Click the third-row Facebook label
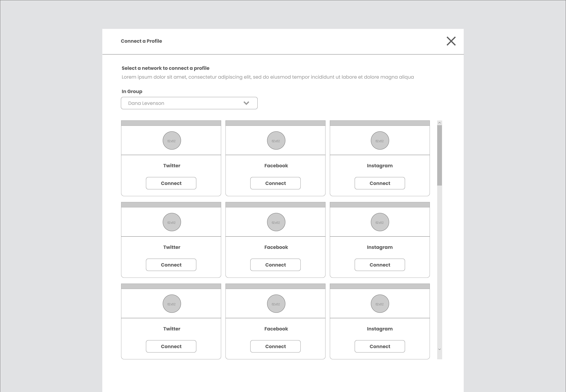The height and width of the screenshot is (392, 566). (276, 329)
